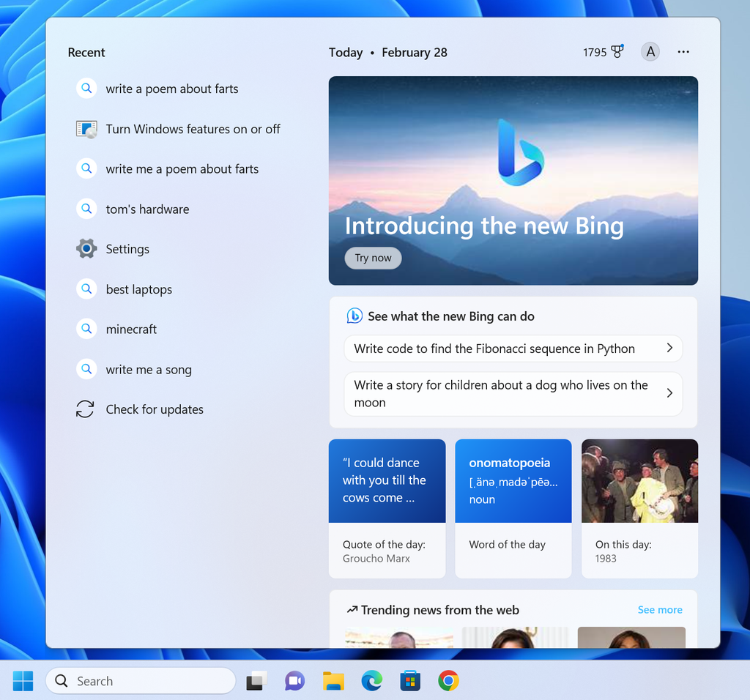
Task: Click the taskbar Search input field
Action: [141, 681]
